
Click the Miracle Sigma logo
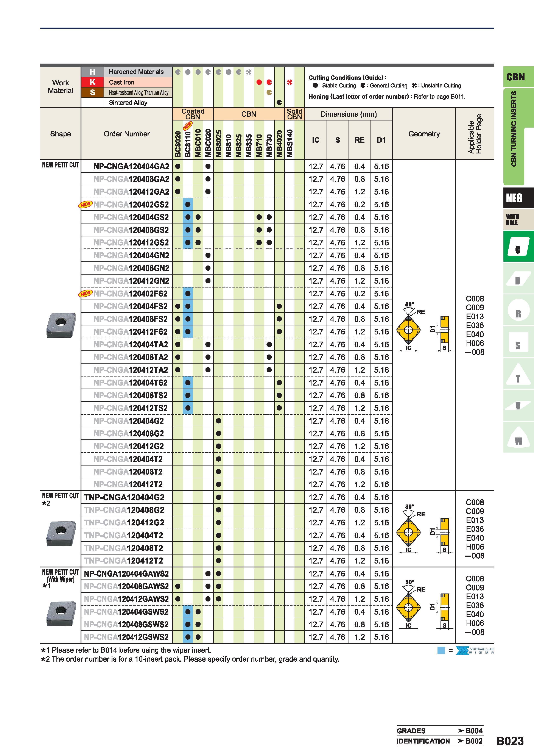pos(475,651)
